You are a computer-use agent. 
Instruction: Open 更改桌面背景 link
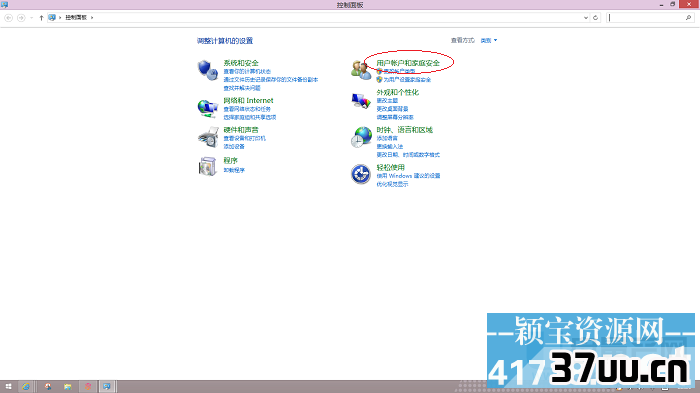392,109
